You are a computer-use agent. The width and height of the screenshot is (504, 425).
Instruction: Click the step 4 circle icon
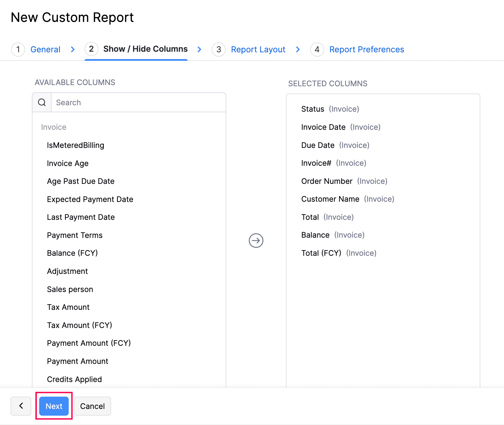tap(317, 49)
